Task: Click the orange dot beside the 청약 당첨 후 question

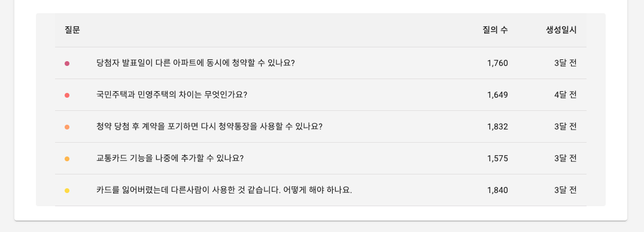Action: (x=67, y=127)
